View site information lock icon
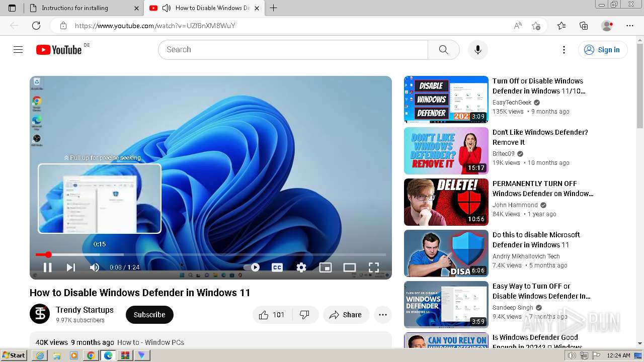 [x=63, y=26]
